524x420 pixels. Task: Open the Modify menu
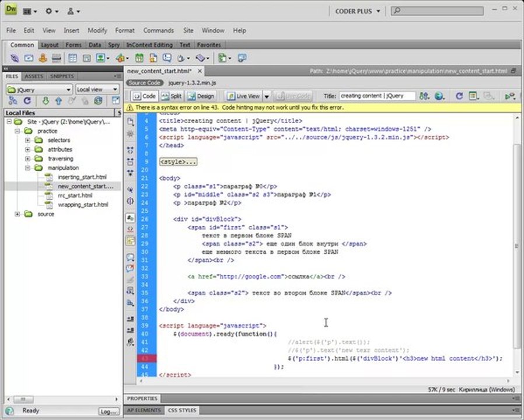click(97, 30)
